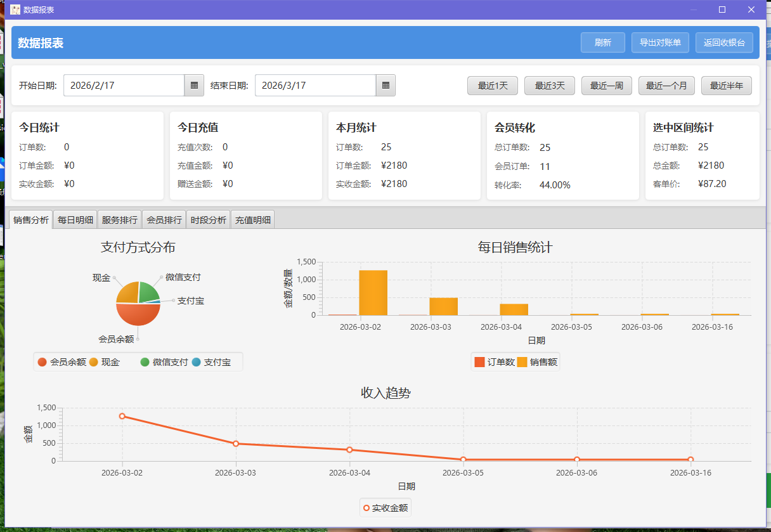Open the 服务排行 tab
This screenshot has height=532, width=771.
(120, 220)
